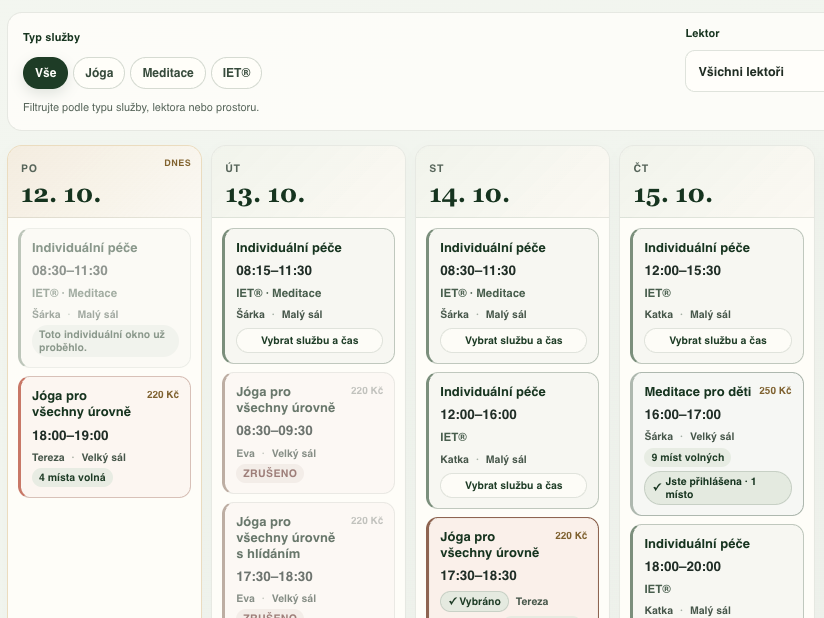
Task: Choose Vybrat službu a čas for Tuesday 08:15–11:30
Action: point(310,341)
